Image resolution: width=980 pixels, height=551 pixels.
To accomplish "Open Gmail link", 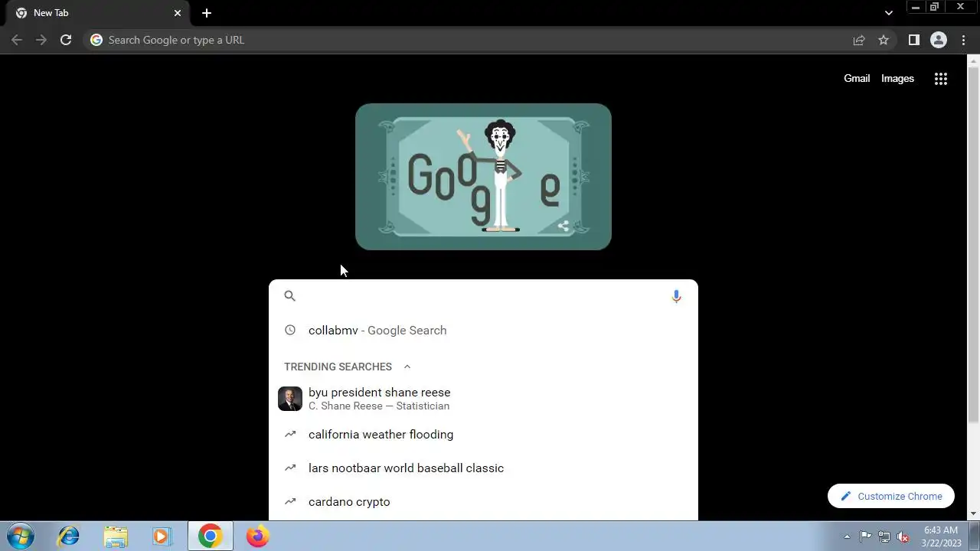I will [857, 78].
